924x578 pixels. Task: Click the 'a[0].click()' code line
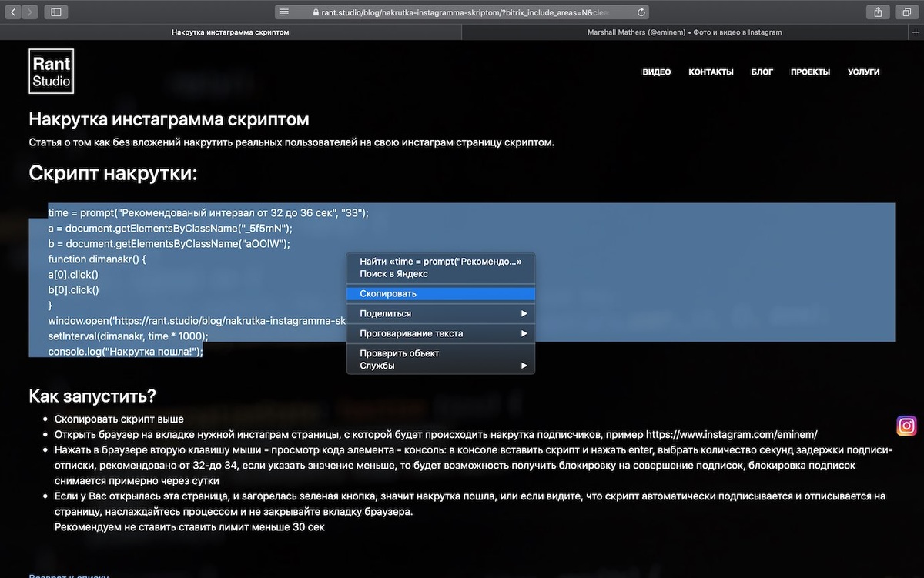coord(73,274)
